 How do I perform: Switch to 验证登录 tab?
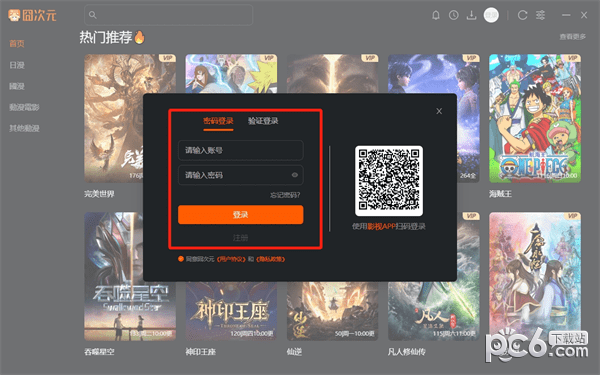tap(263, 121)
